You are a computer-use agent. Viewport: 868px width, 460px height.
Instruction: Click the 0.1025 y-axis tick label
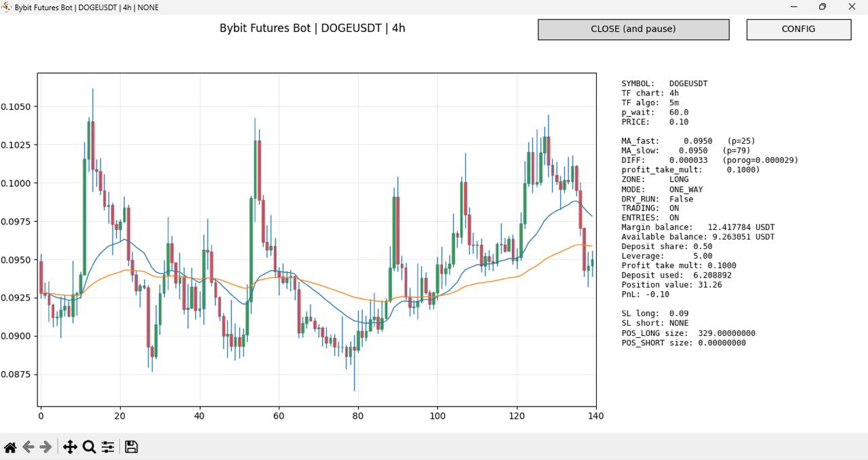16,145
